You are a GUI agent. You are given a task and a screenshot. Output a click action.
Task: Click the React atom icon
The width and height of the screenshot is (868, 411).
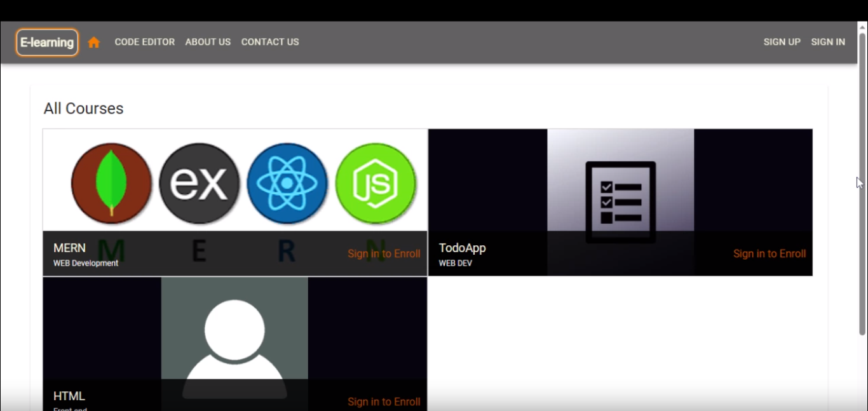coord(287,184)
